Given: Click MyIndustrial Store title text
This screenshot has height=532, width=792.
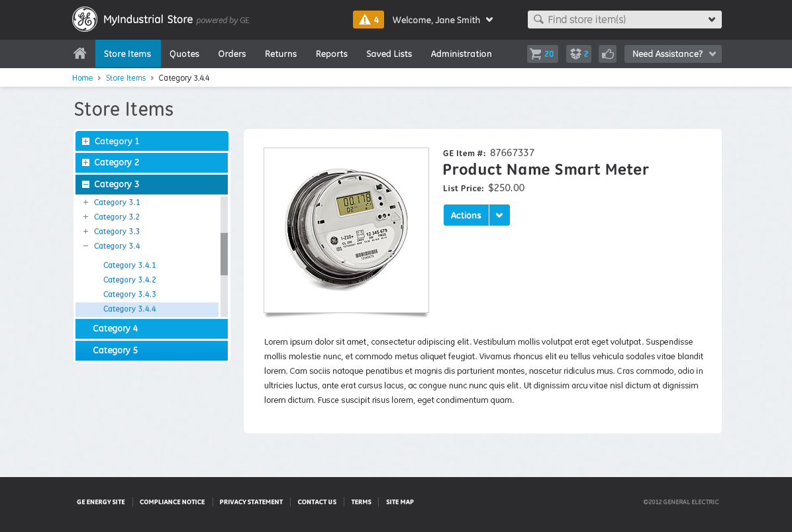Looking at the screenshot, I should click(x=148, y=19).
